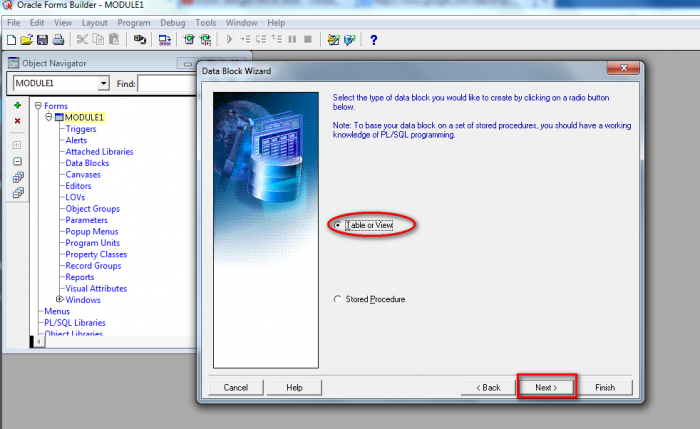
Task: Click the Help button in wizard
Action: point(294,387)
